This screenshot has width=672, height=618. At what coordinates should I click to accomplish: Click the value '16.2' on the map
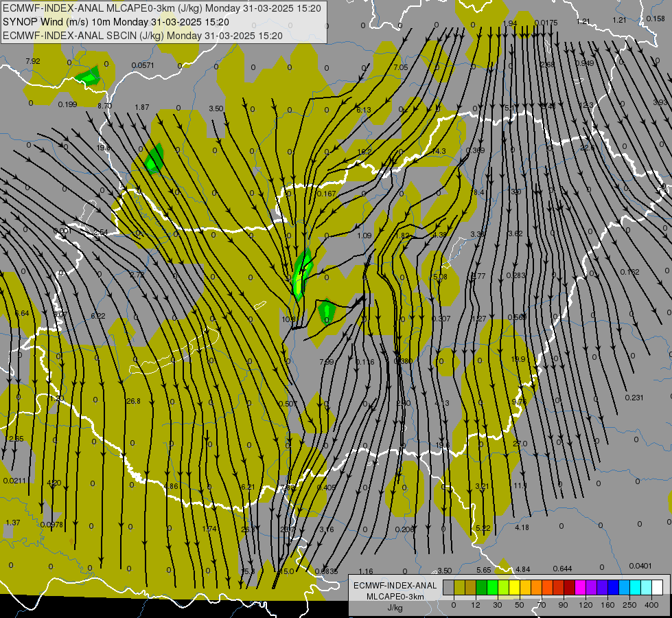click(x=364, y=151)
